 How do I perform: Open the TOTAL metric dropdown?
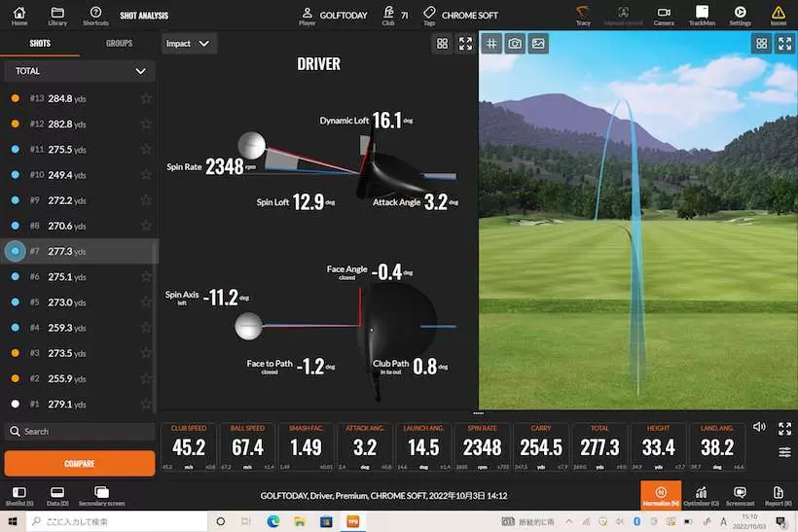point(79,71)
